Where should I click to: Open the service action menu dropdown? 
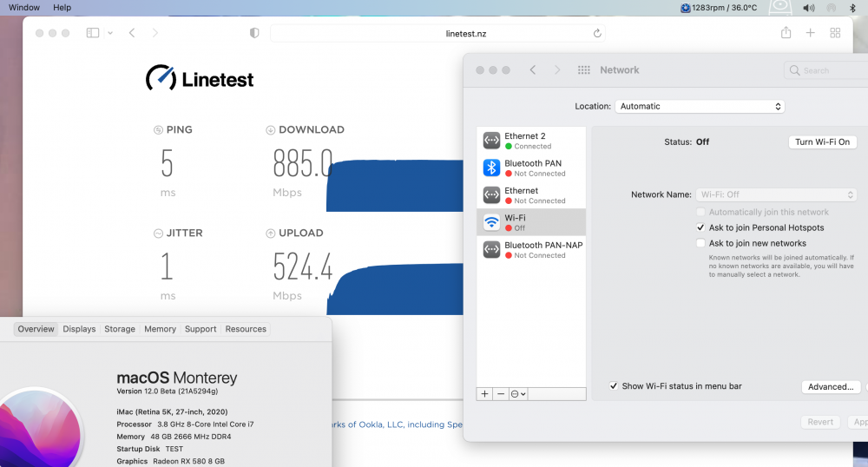pos(518,394)
